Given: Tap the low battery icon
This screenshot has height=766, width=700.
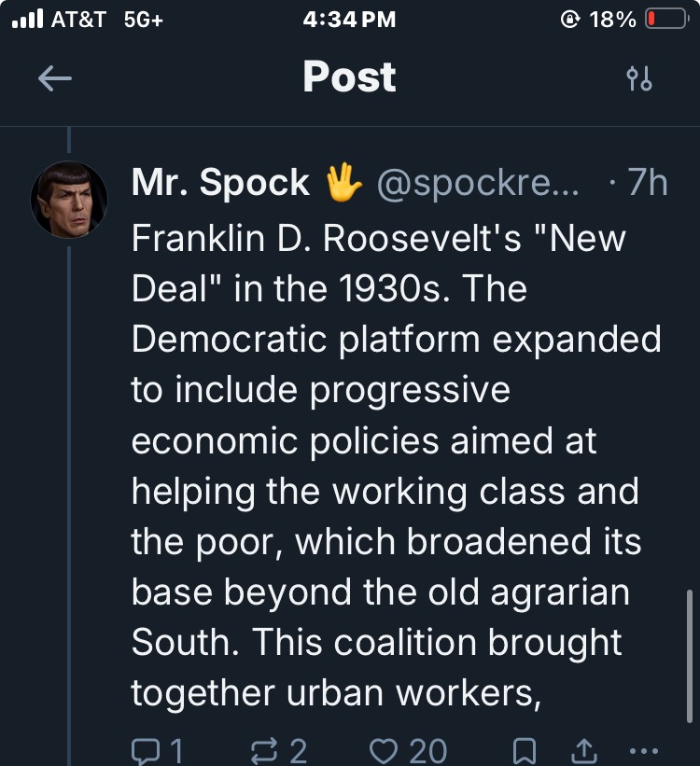Looking at the screenshot, I should pos(666,20).
